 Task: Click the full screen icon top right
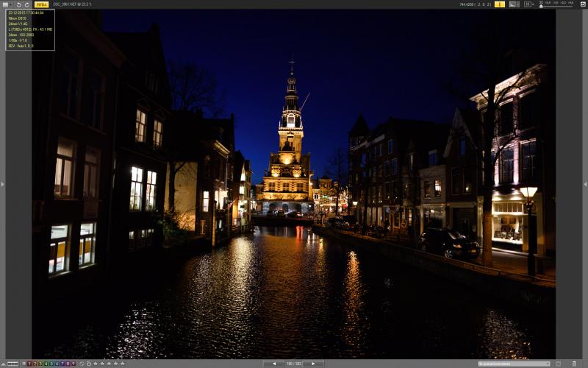pyautogui.click(x=583, y=4)
